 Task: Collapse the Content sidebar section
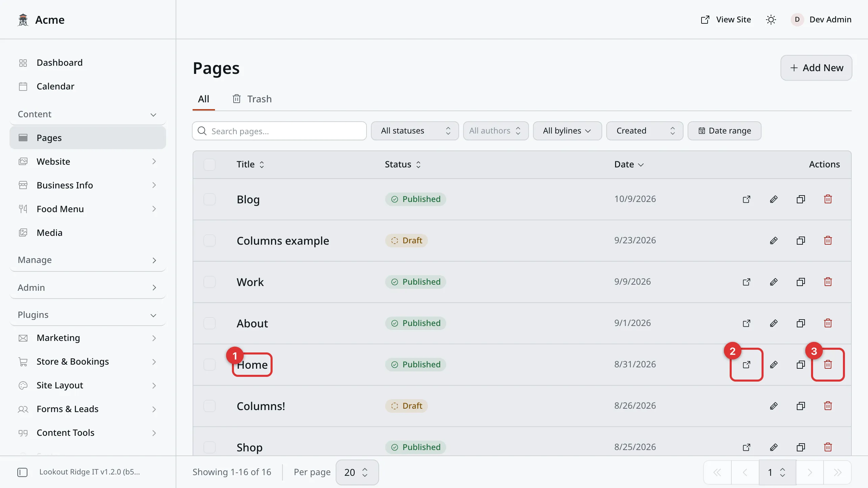(88, 114)
